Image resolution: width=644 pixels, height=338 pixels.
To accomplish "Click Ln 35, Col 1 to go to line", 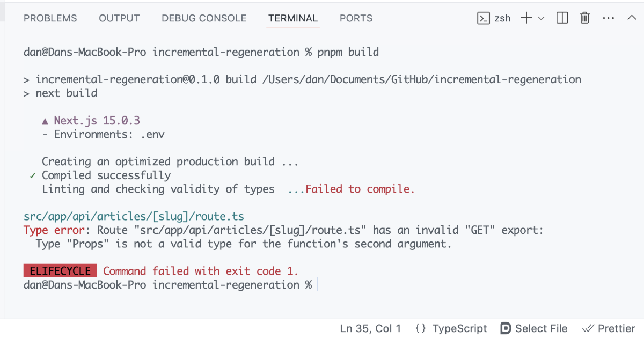I will pos(370,328).
